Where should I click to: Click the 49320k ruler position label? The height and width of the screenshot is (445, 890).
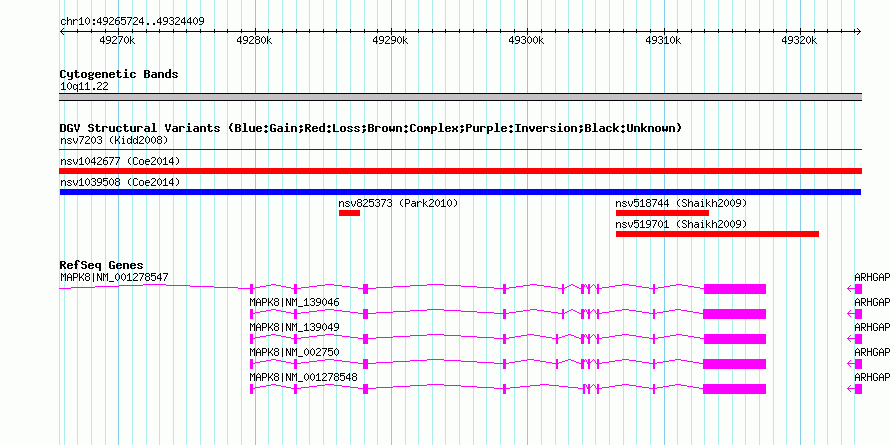point(799,40)
